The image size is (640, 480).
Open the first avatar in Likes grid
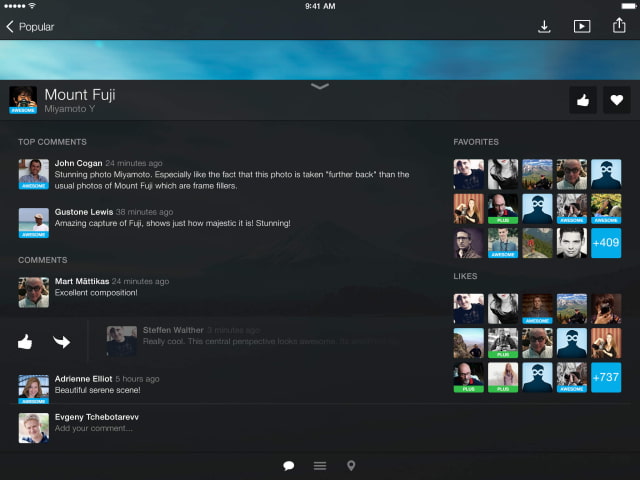469,309
